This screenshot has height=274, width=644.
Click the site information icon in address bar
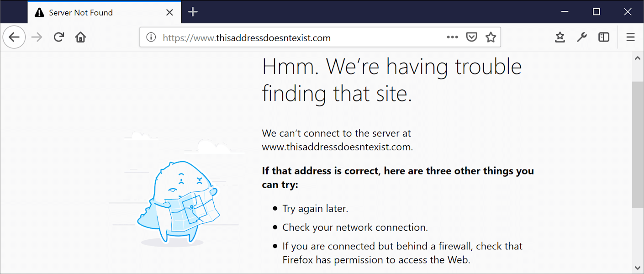(151, 37)
